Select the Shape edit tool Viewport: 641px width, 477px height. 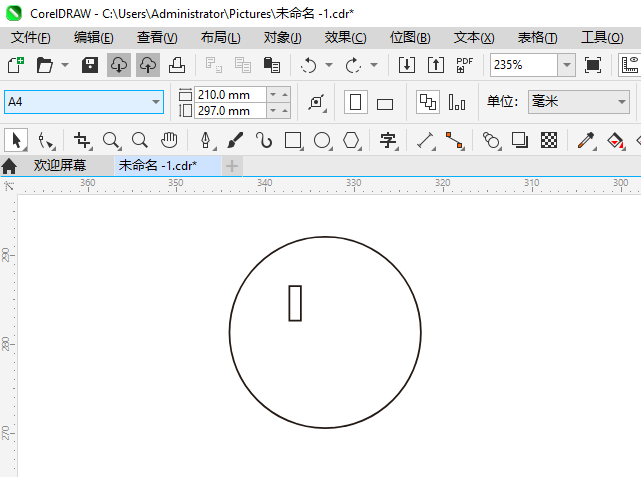click(45, 140)
